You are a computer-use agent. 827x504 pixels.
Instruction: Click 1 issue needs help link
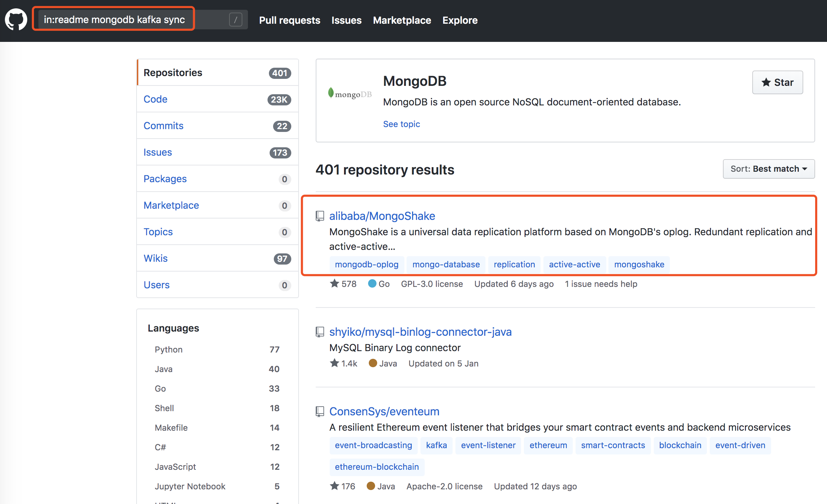coord(601,284)
